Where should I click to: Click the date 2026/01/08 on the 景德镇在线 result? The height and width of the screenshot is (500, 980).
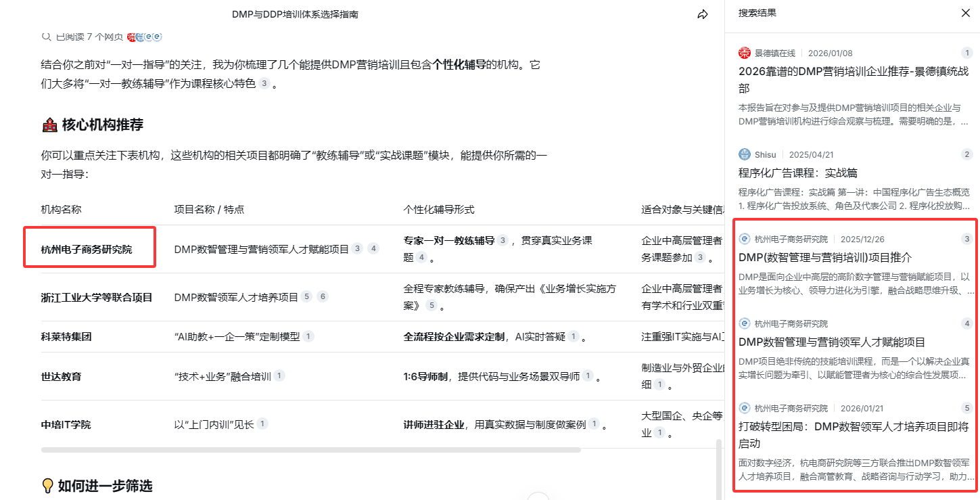[831, 53]
